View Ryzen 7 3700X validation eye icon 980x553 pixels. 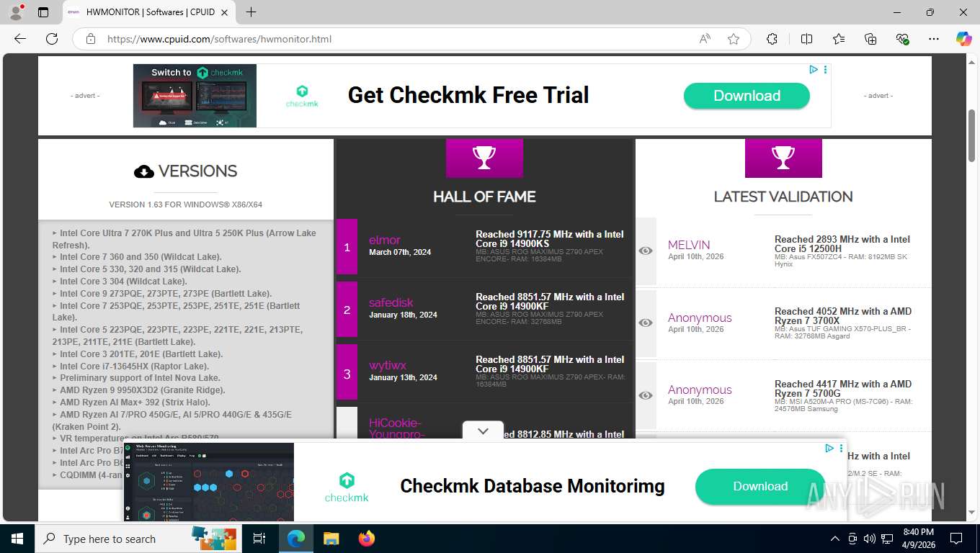(x=646, y=323)
